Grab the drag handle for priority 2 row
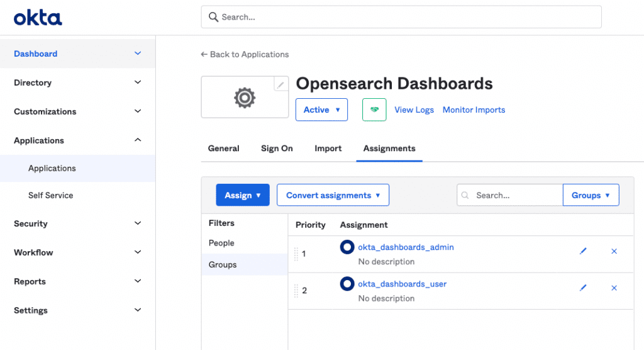The image size is (644, 350). click(296, 290)
